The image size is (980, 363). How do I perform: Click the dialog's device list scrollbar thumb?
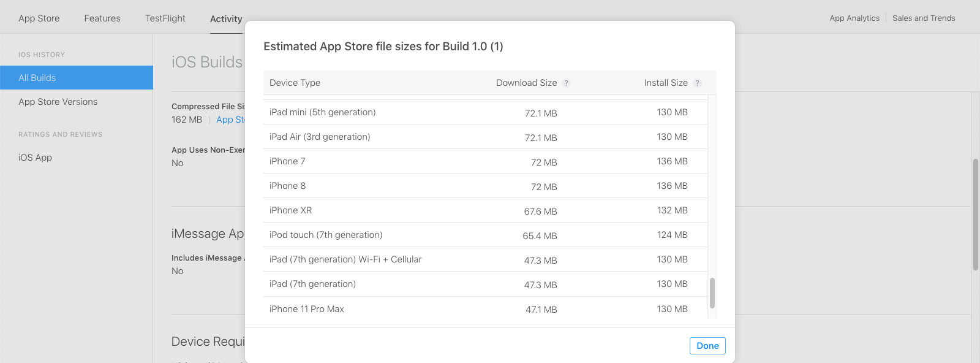712,293
